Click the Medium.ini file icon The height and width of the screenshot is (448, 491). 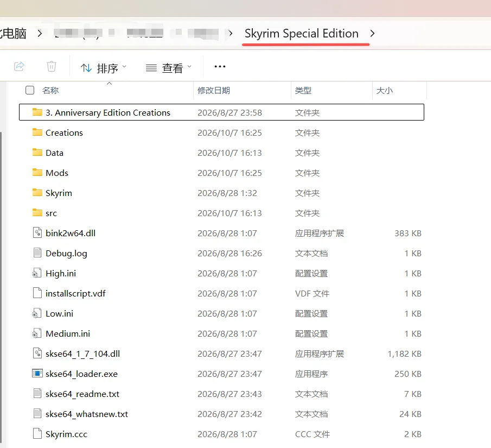coord(37,333)
